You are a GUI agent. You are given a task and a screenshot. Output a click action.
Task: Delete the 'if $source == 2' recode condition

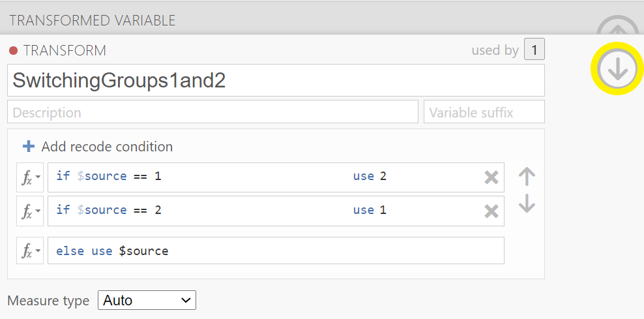click(491, 211)
